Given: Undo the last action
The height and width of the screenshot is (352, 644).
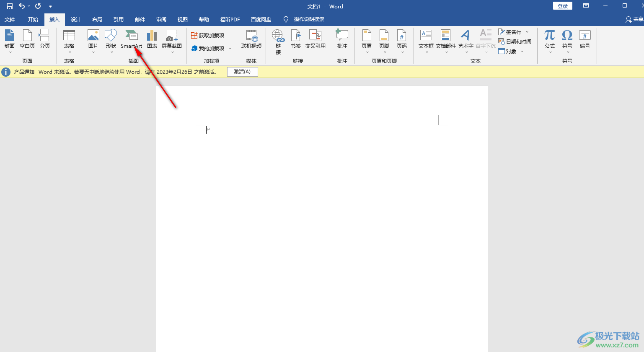Looking at the screenshot, I should [x=22, y=6].
